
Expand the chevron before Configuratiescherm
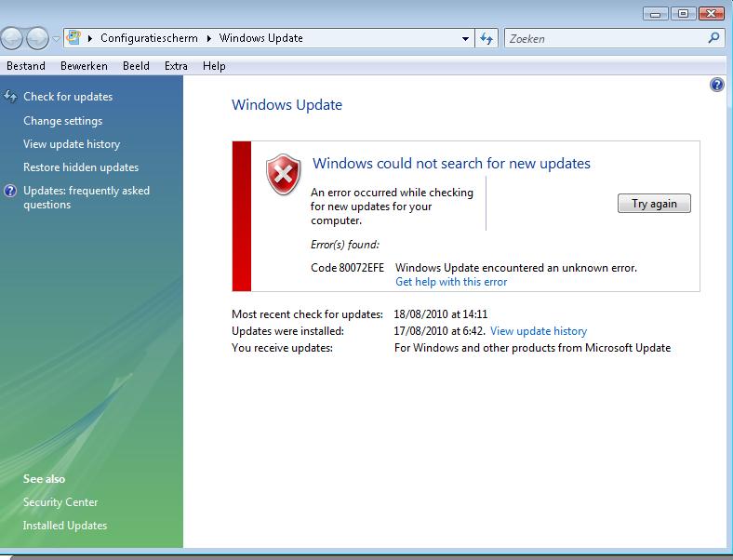point(89,38)
